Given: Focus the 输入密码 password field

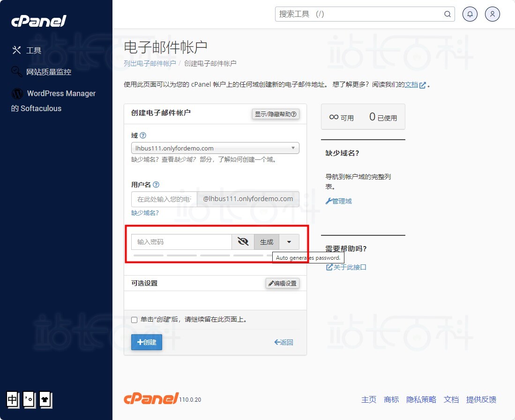Looking at the screenshot, I should [182, 242].
